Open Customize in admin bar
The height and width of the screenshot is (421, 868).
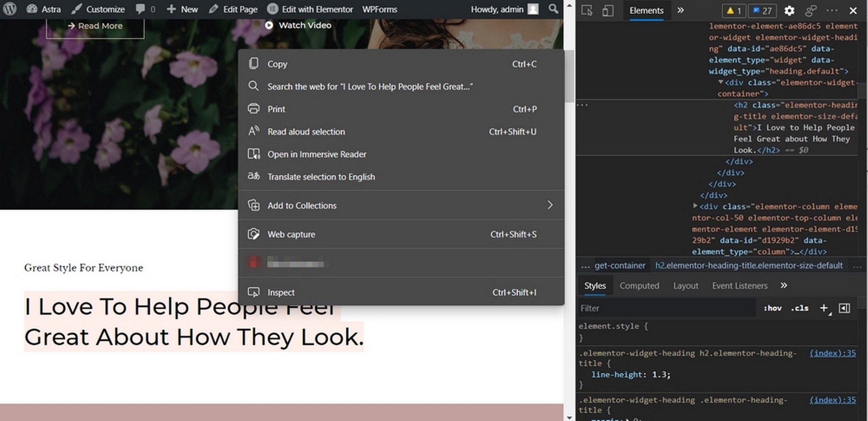(x=98, y=9)
